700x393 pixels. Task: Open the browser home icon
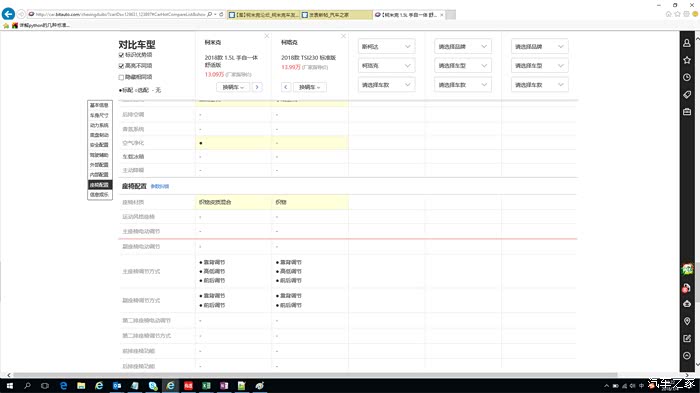click(668, 14)
